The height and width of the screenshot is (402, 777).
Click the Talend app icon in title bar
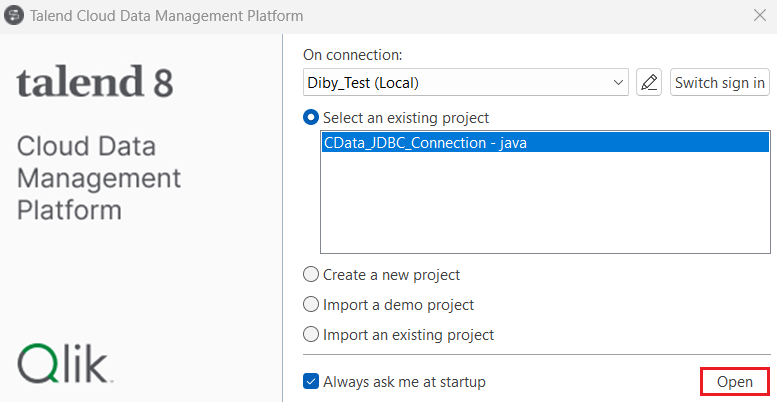[x=14, y=16]
